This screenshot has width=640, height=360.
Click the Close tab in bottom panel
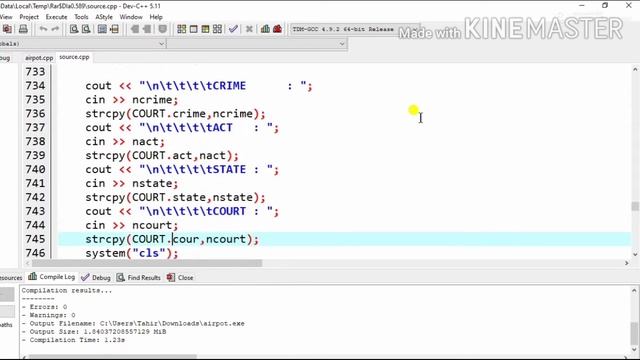(x=180, y=278)
